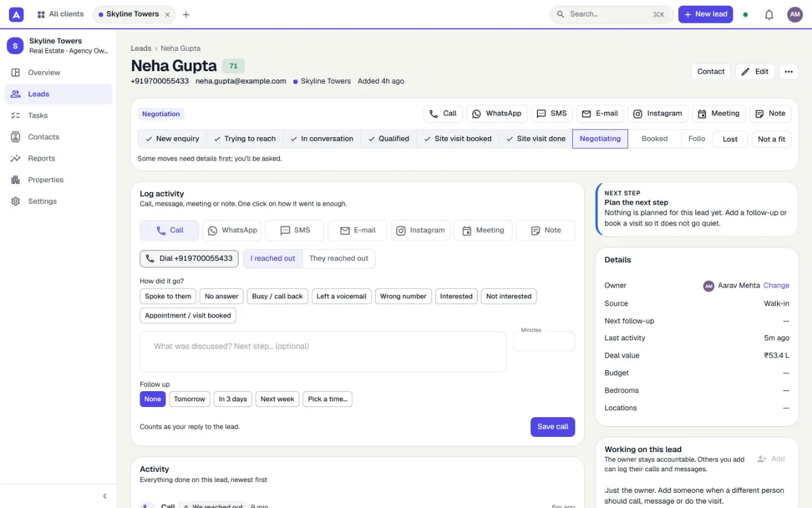
Task: Close the Skyline Towers tab
Action: (x=167, y=15)
